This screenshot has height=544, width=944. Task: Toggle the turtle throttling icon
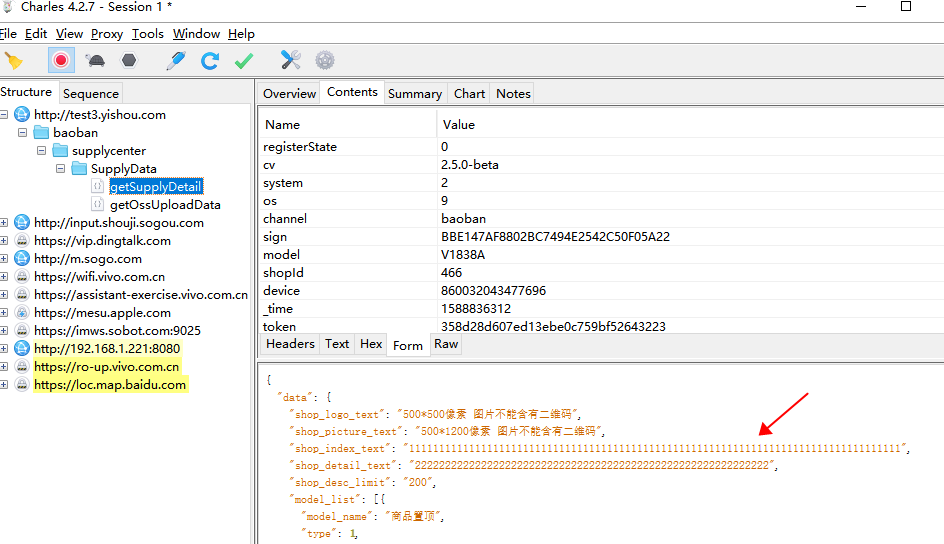click(95, 60)
